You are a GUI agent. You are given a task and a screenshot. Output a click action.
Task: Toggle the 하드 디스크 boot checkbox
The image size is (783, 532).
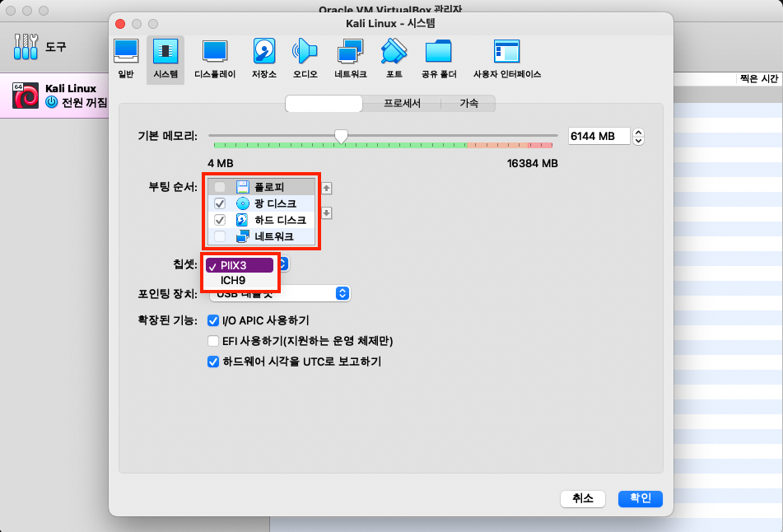click(x=220, y=220)
